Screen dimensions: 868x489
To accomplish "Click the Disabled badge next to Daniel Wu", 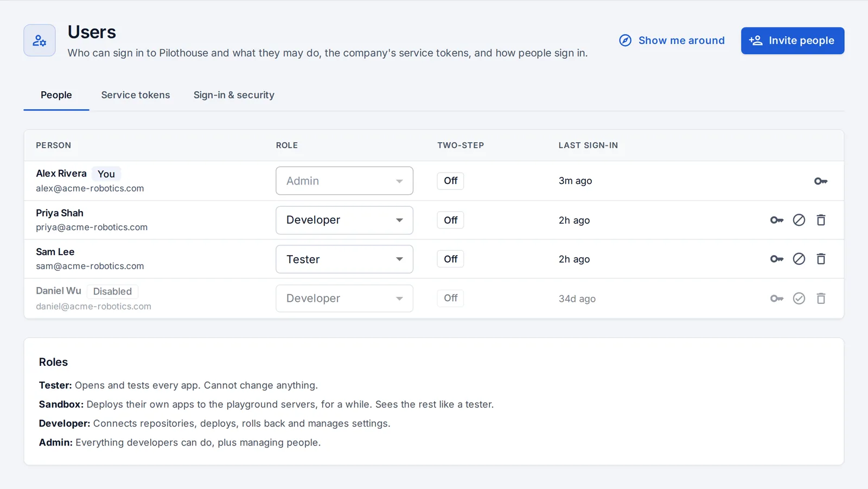I will click(x=112, y=291).
